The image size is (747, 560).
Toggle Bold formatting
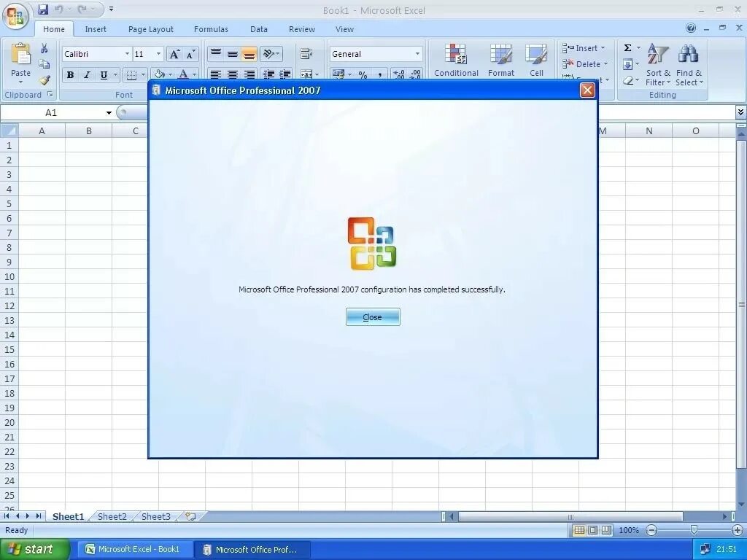71,75
